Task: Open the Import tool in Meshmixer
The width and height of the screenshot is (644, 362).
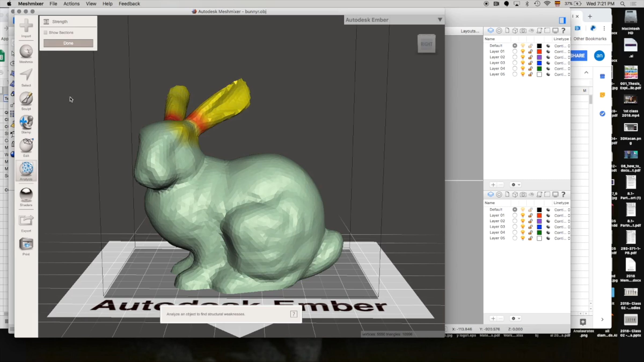Action: click(x=26, y=28)
